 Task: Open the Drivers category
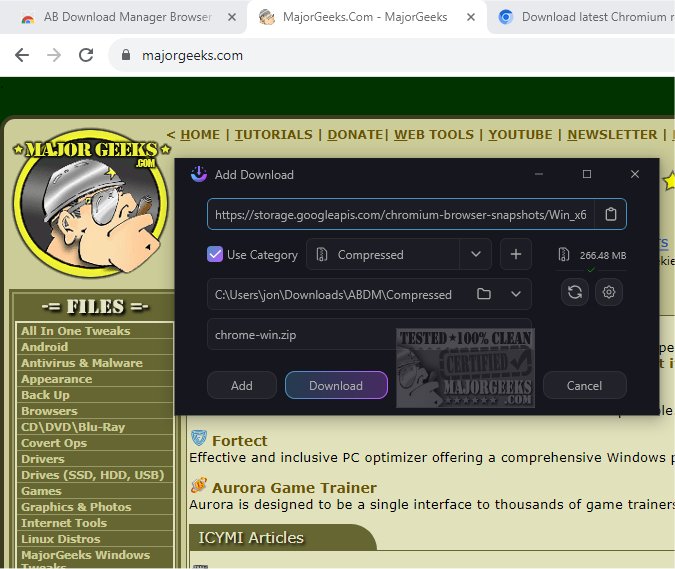[x=43, y=459]
